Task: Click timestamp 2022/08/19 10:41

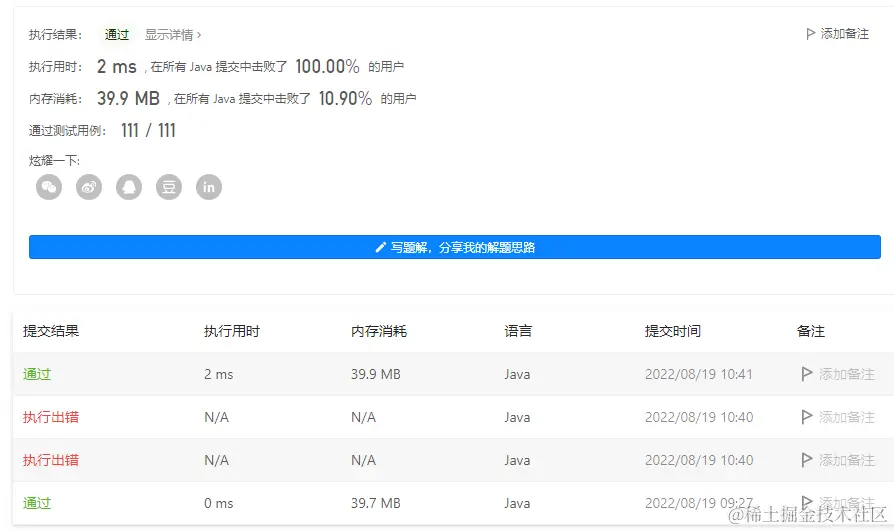Action: [x=699, y=374]
